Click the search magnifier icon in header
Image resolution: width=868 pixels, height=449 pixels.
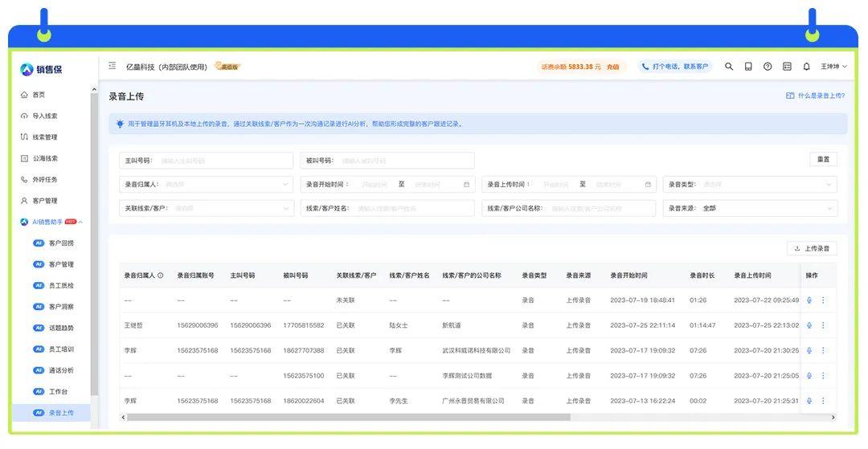729,67
